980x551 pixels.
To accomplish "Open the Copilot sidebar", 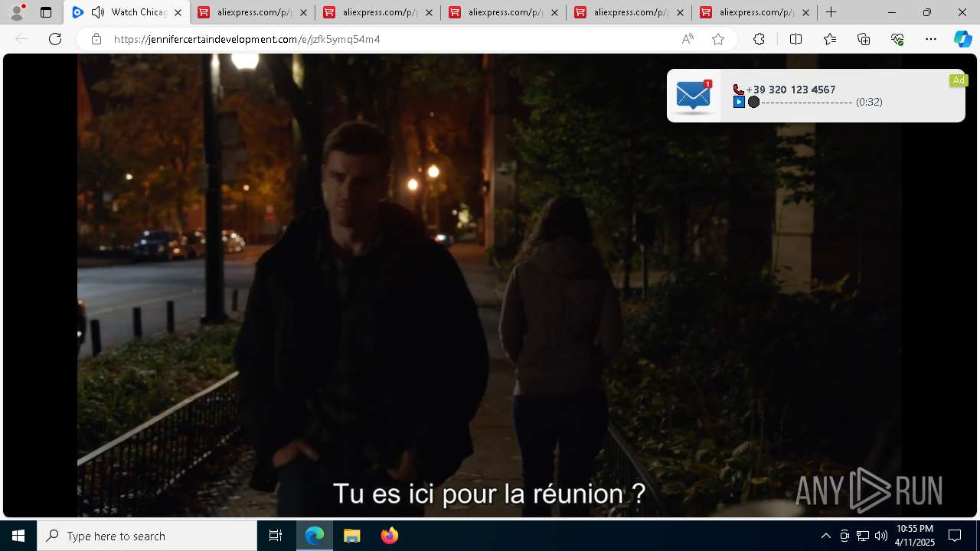I will tap(962, 39).
